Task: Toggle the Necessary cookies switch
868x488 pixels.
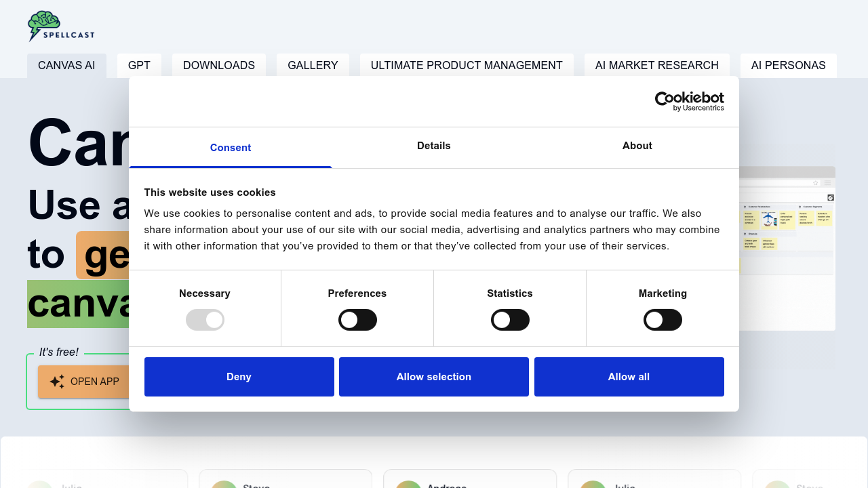Action: pyautogui.click(x=205, y=320)
